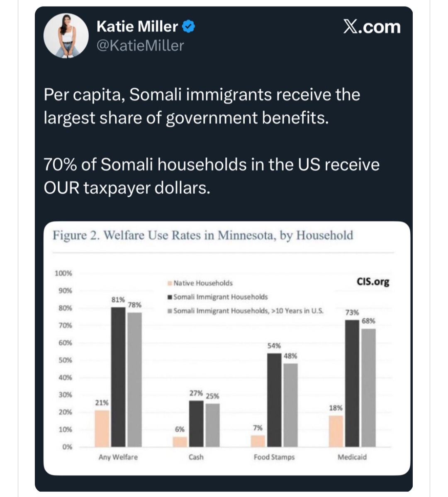Open the @KatieMiller handle
The height and width of the screenshot is (497, 448).
point(140,45)
